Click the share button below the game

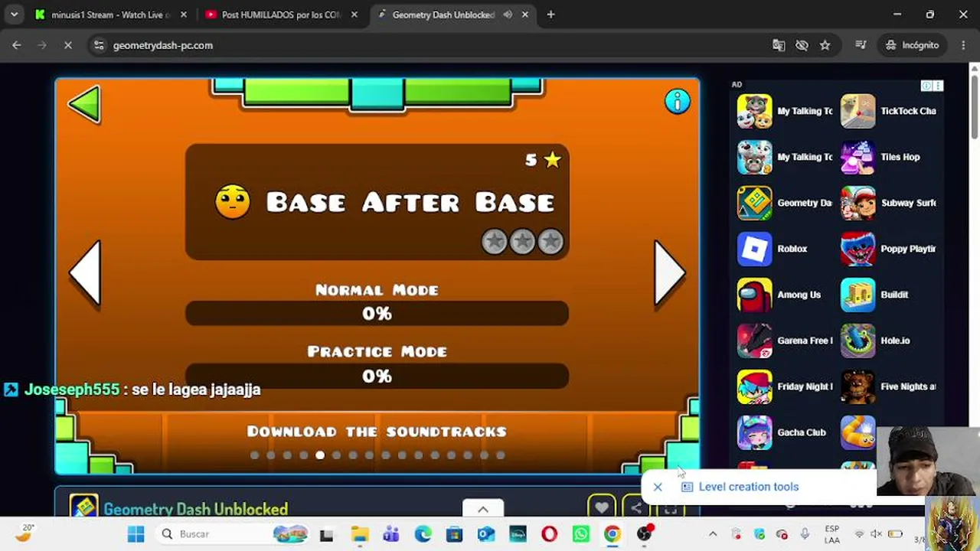635,507
